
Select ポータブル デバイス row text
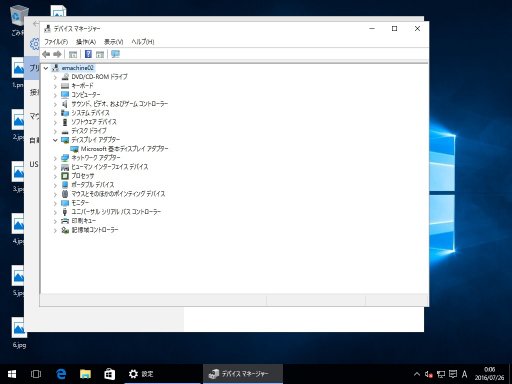tap(93, 185)
